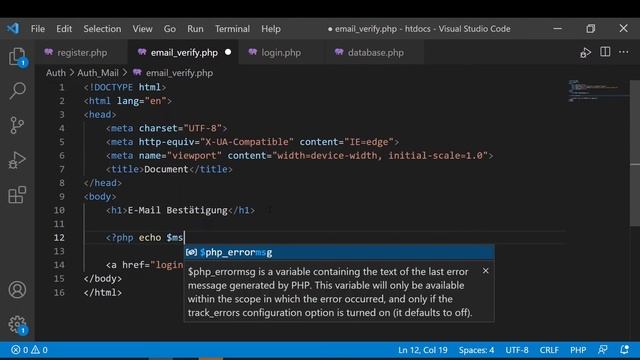Click line number 12 in gutter
Screen dimensions: 640x360
coord(59,238)
